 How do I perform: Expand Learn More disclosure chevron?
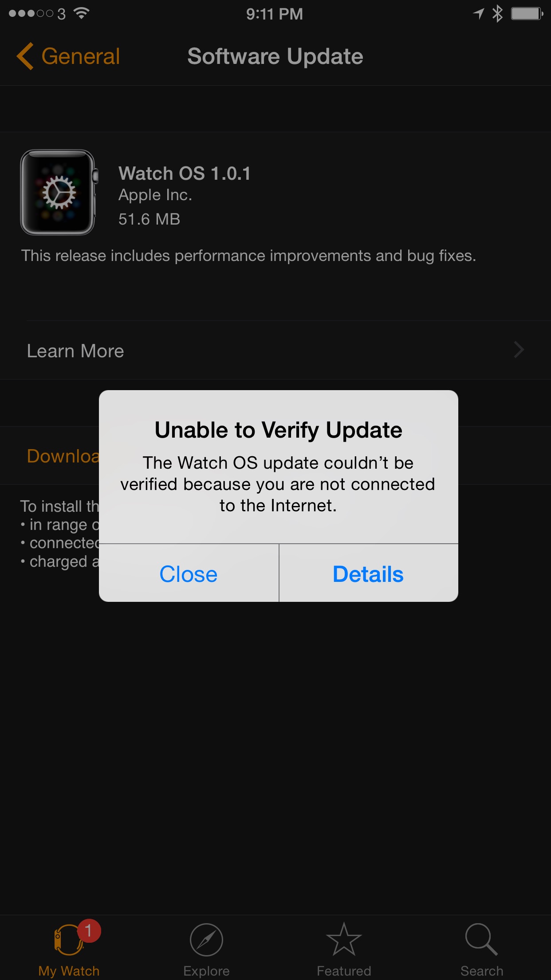(519, 350)
